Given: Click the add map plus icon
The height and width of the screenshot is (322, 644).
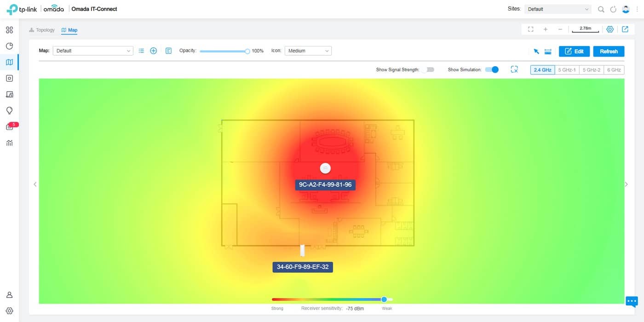Looking at the screenshot, I should (x=154, y=51).
